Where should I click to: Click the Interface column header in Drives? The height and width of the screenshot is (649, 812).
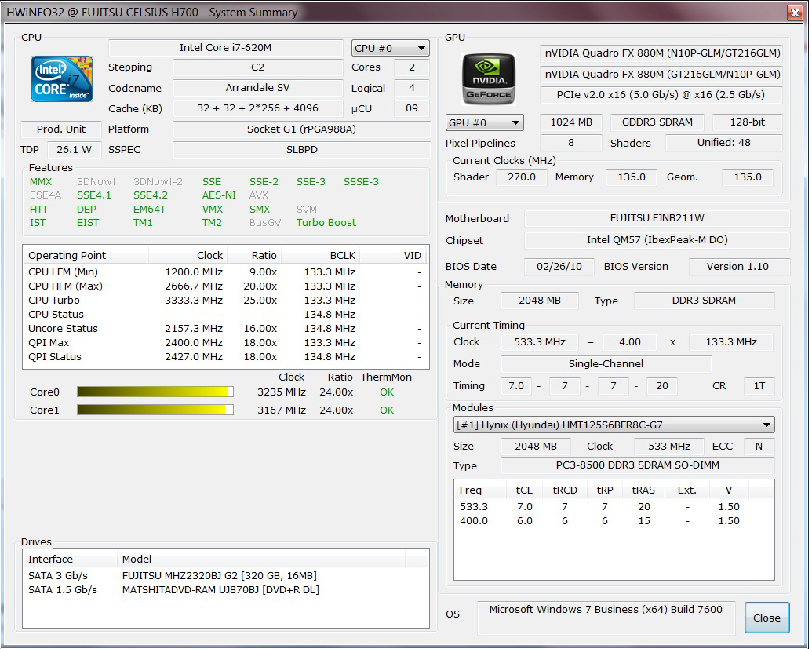(71, 560)
